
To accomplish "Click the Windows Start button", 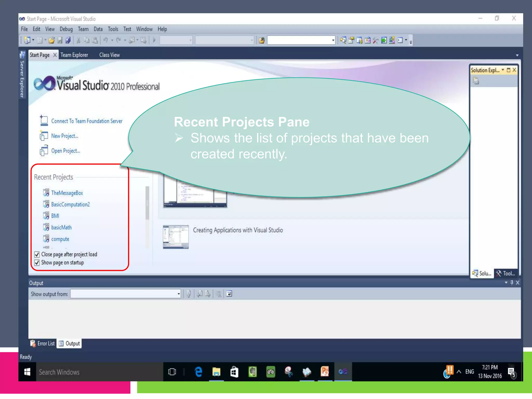I will (27, 372).
